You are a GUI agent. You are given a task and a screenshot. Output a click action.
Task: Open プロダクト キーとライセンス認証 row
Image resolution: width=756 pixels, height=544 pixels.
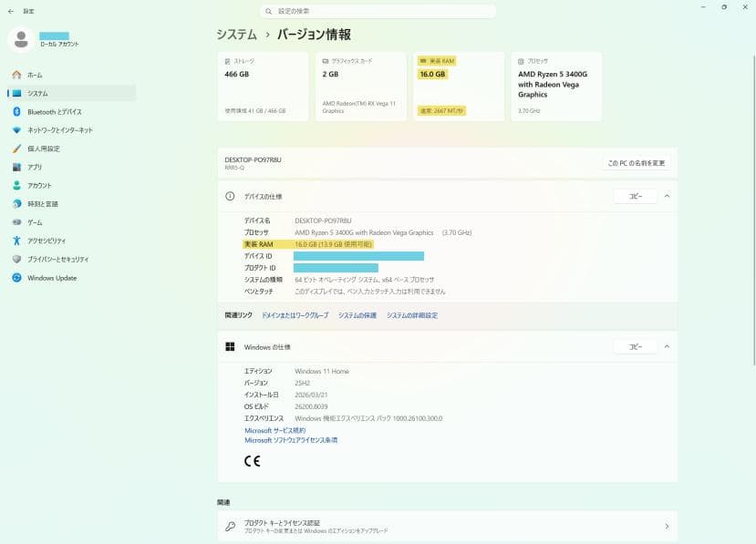(x=448, y=526)
